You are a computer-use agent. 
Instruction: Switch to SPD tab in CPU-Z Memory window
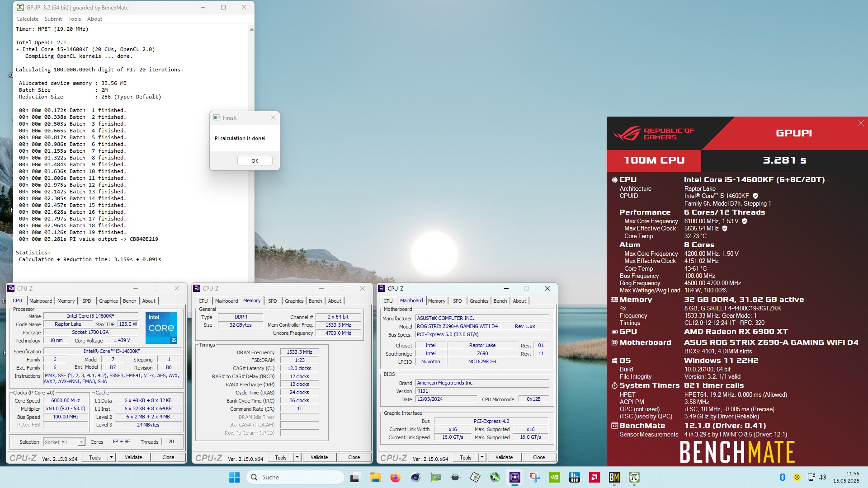[x=272, y=301]
